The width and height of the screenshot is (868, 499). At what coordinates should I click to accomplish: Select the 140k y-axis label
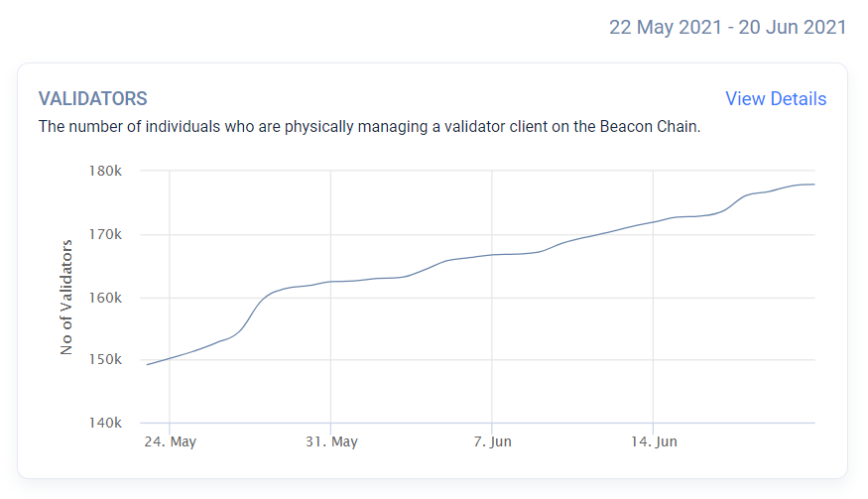click(105, 423)
